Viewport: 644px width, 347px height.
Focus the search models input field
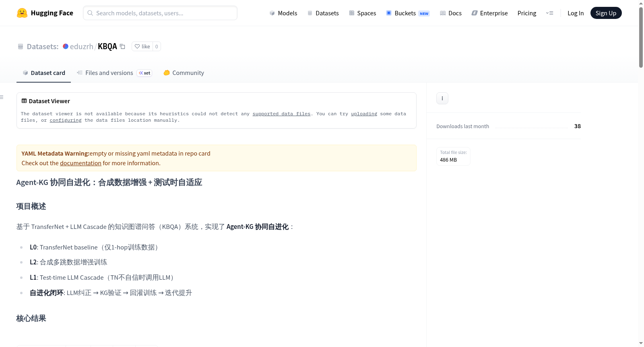click(160, 13)
